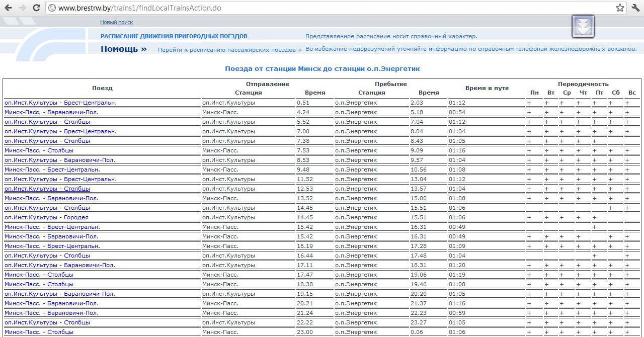644x337 pixels.
Task: Bookmark this page with the star icon
Action: coord(620,8)
